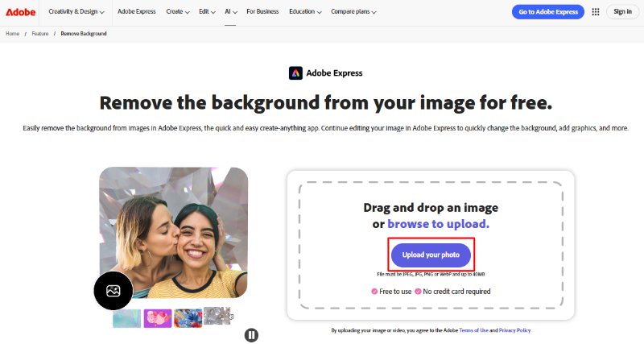Expand the Education dropdown
The height and width of the screenshot is (344, 644).
point(305,12)
